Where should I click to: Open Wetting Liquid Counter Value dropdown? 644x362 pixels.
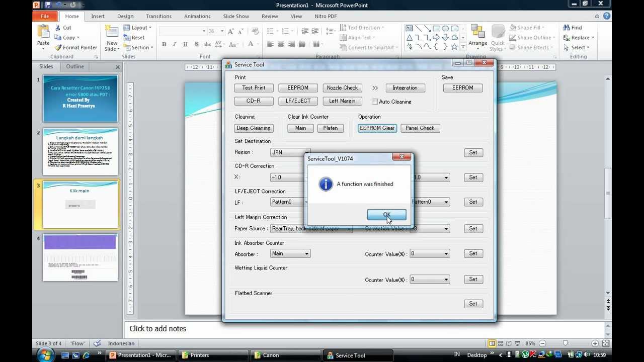tap(430, 279)
